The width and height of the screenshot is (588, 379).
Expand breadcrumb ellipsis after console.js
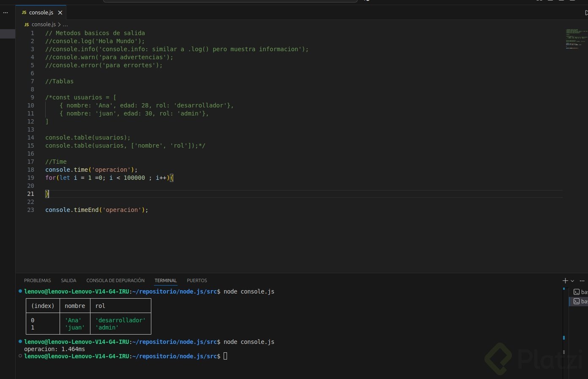[65, 25]
